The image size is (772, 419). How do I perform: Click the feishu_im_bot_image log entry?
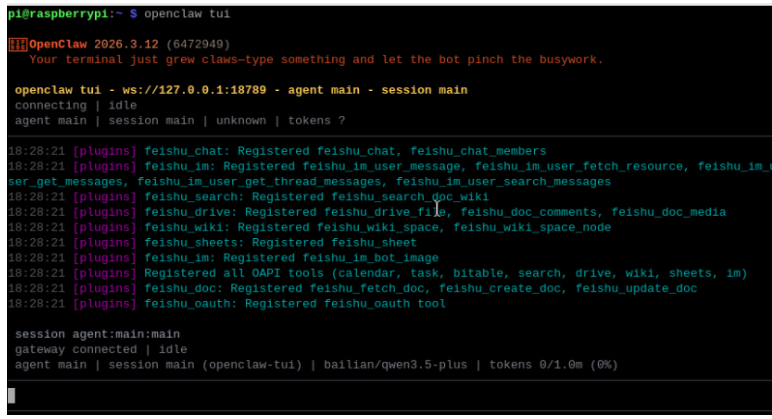[223, 258]
